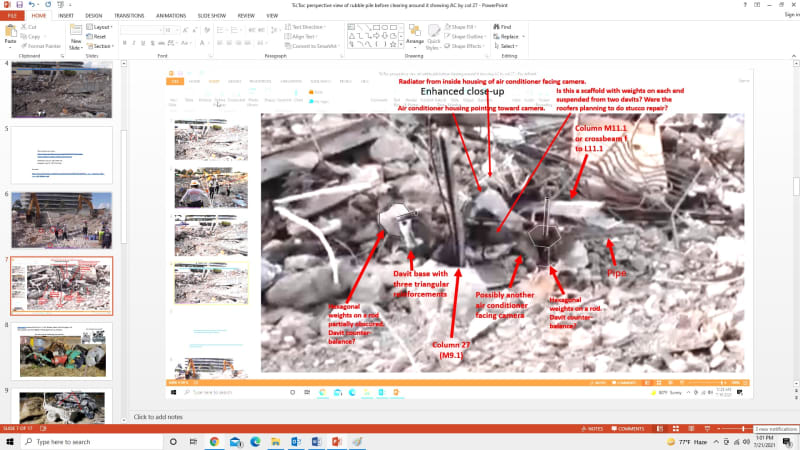Select the rectangle shape in shapes gallery
800x450 pixels.
point(376,28)
